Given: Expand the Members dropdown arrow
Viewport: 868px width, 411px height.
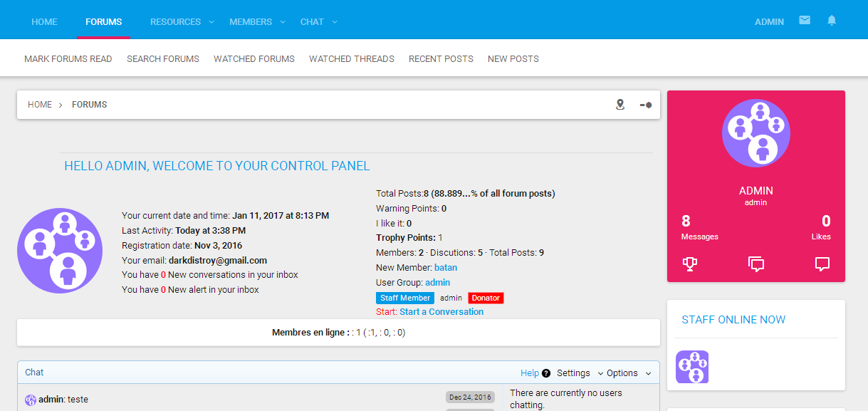Looking at the screenshot, I should pyautogui.click(x=282, y=22).
